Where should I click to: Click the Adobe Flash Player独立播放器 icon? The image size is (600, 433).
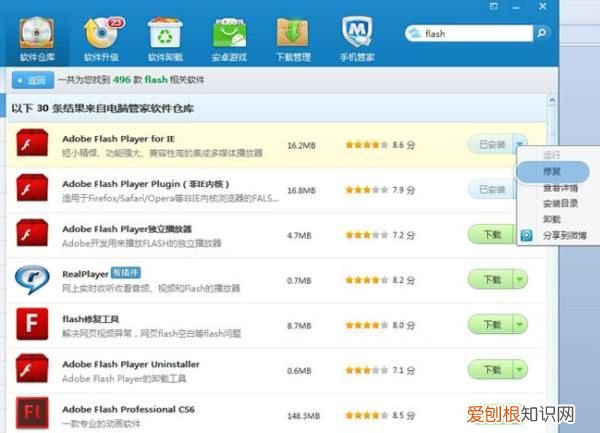tap(32, 233)
